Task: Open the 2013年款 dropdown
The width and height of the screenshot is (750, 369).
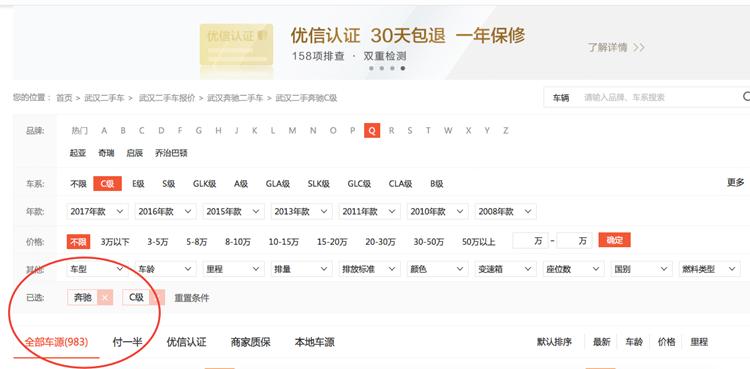Action: click(301, 211)
